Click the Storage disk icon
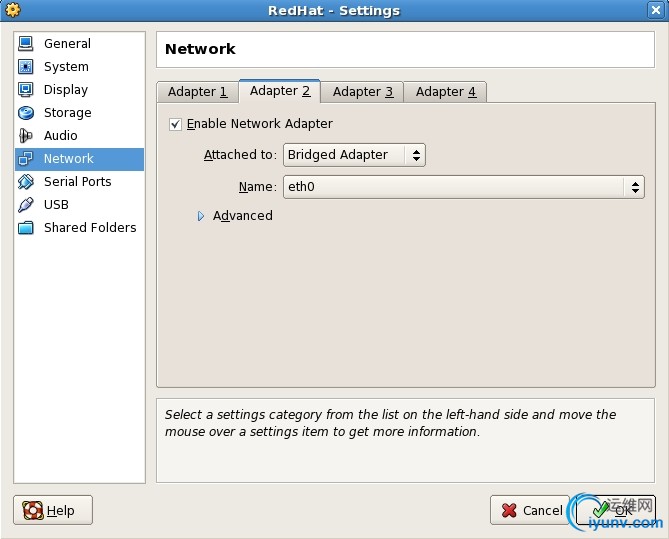Image resolution: width=669 pixels, height=539 pixels. click(x=26, y=113)
